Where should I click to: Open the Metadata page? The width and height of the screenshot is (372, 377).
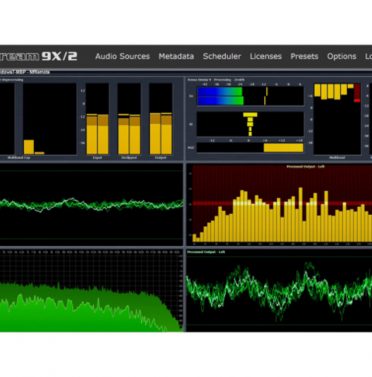176,56
